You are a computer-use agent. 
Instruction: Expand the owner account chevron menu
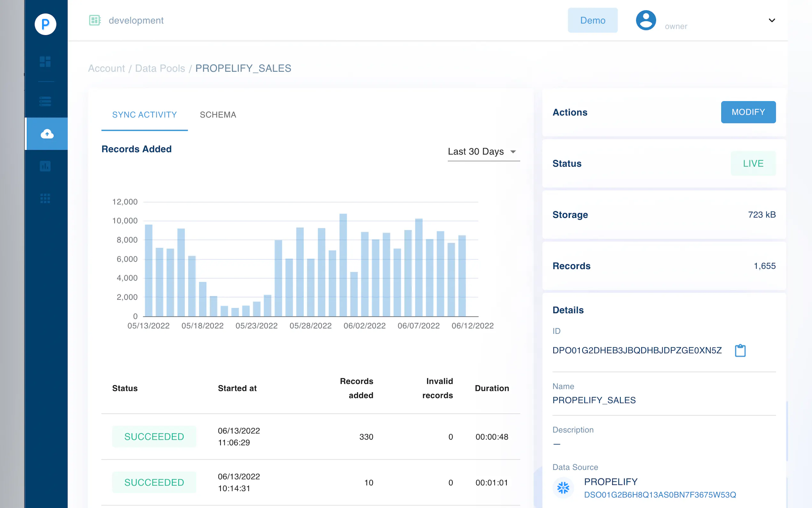[x=772, y=20]
